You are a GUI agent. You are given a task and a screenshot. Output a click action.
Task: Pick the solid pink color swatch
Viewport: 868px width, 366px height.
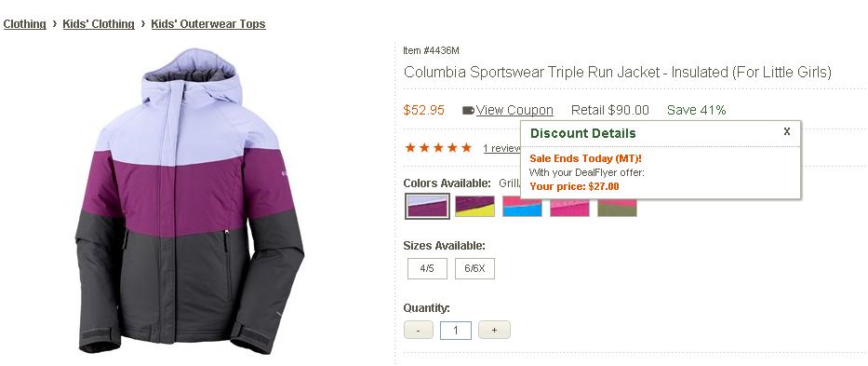[x=569, y=208]
